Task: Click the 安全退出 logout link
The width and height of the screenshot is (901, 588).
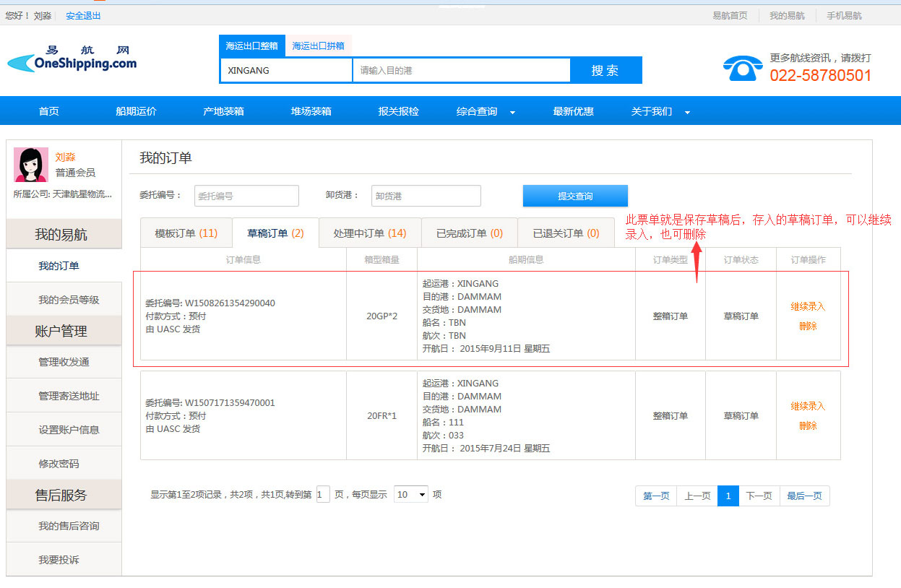Action: (x=83, y=15)
